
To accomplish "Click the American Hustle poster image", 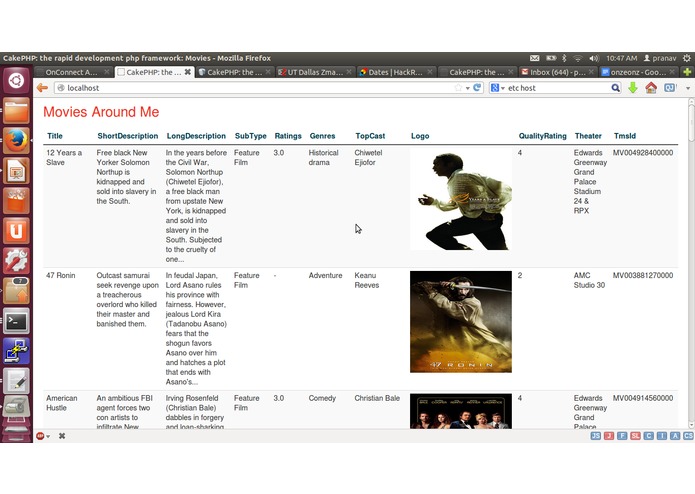I will (461, 411).
